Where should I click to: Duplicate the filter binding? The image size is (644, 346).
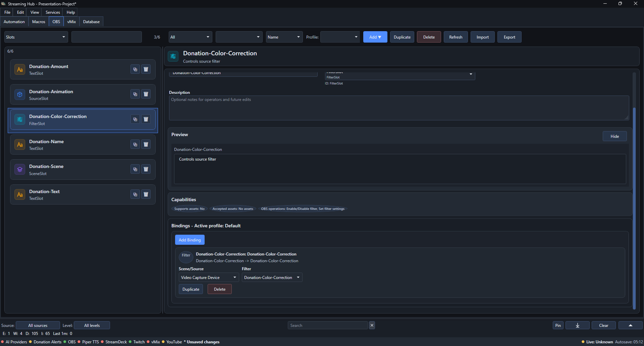(x=191, y=289)
